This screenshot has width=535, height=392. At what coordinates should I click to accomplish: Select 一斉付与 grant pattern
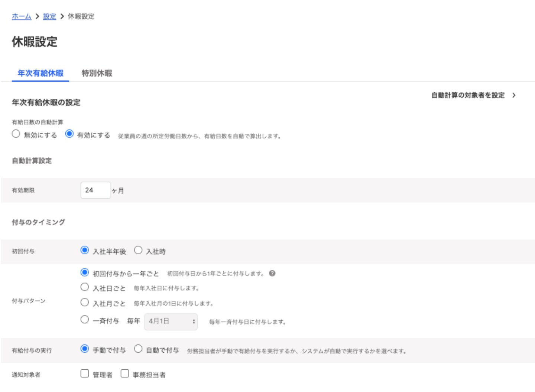[85, 320]
